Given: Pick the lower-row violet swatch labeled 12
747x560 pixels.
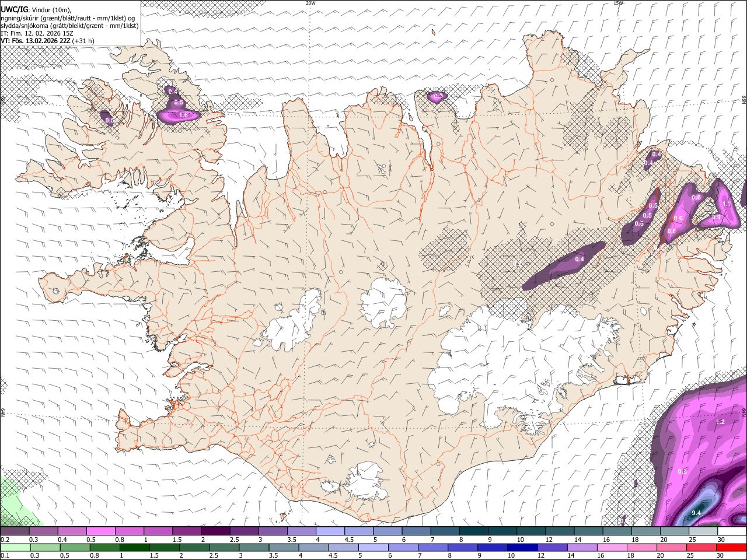Looking at the screenshot, I should pos(552,547).
